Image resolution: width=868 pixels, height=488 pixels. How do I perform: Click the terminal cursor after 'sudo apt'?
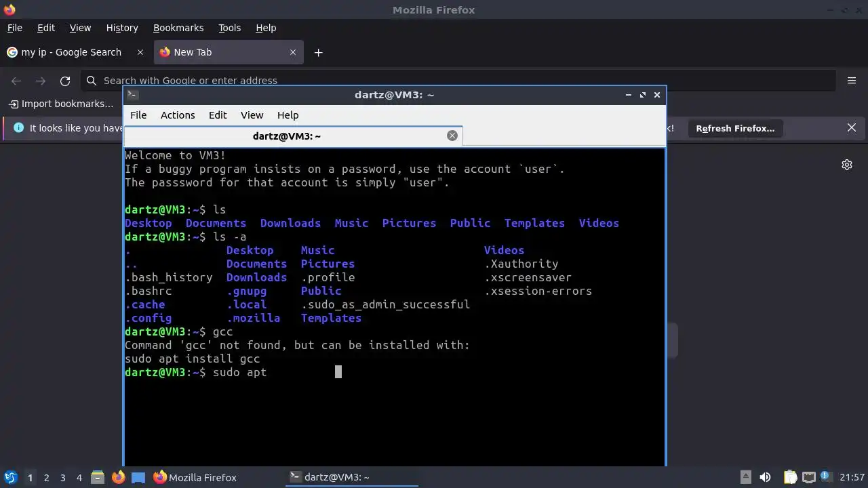[338, 371]
